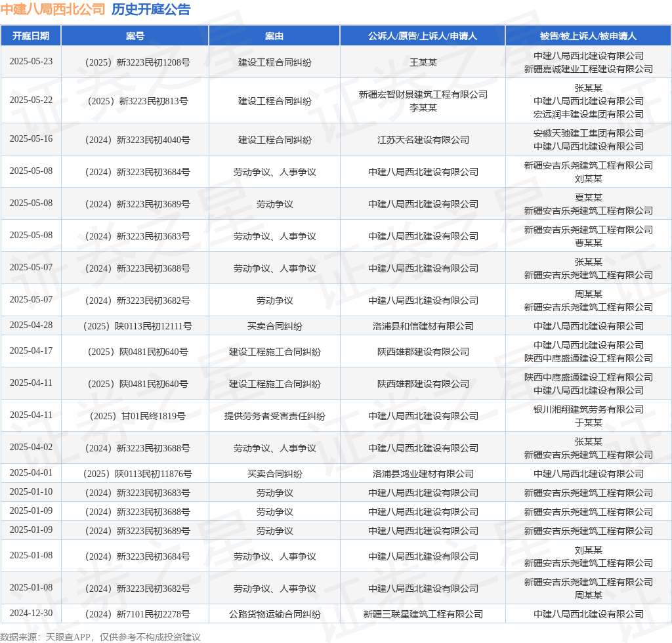Screen dimensions: 672x643
Task: Click the 历史开庭公告 heading
Action: pos(151,9)
